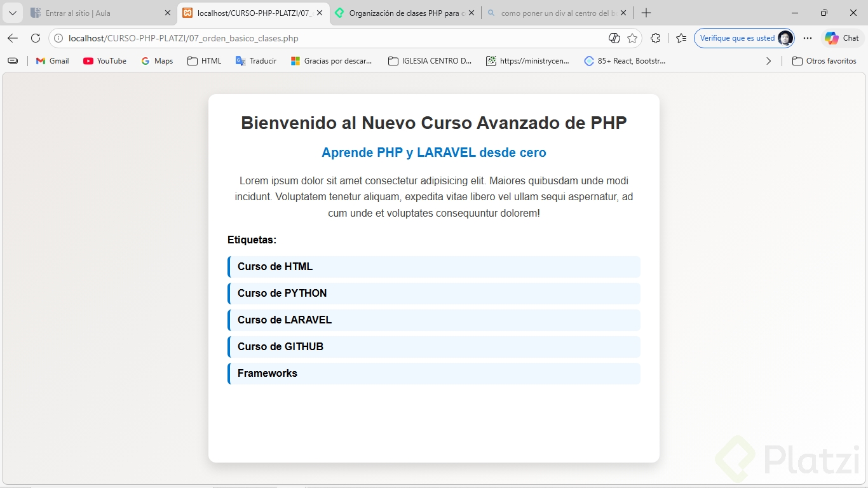Viewport: 868px width, 488px height.
Task: Close the 'Organización de clases PHP' tab
Action: pyautogui.click(x=471, y=13)
